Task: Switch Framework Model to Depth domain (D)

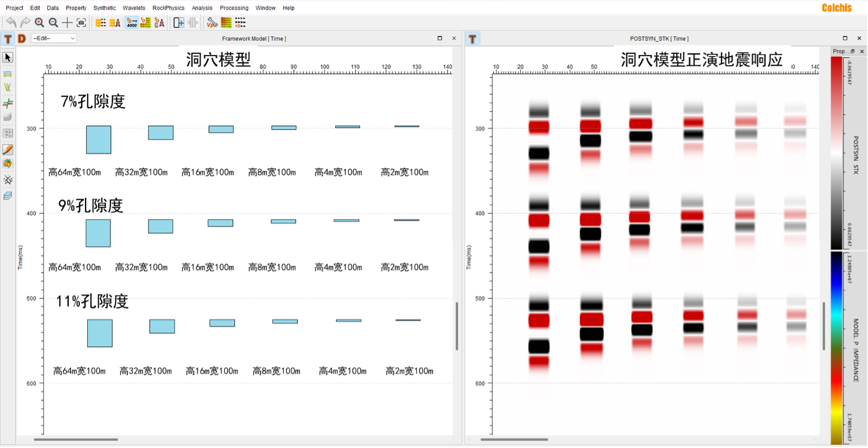Action: [x=22, y=39]
